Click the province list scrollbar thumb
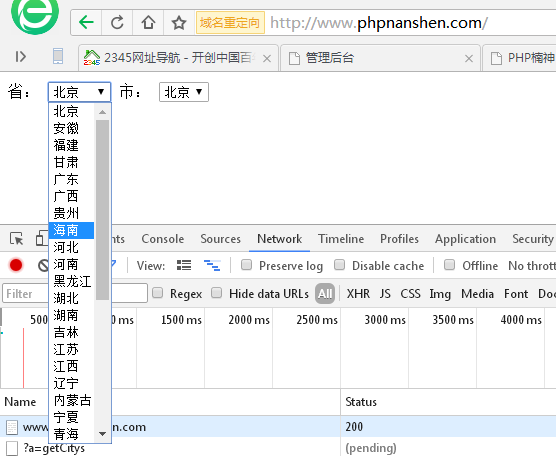The height and width of the screenshot is (456, 556). 102,210
